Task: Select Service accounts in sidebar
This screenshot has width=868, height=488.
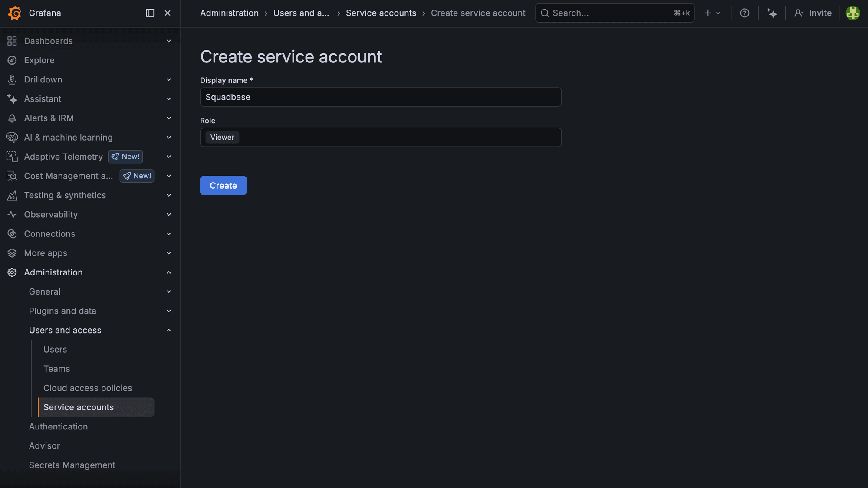Action: tap(96, 407)
